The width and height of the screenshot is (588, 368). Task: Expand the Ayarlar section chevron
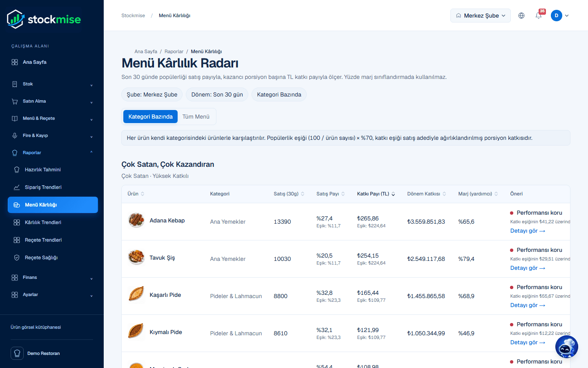coord(91,295)
